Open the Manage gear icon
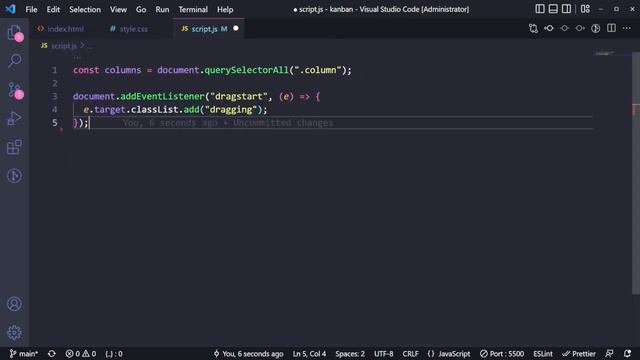 click(14, 333)
